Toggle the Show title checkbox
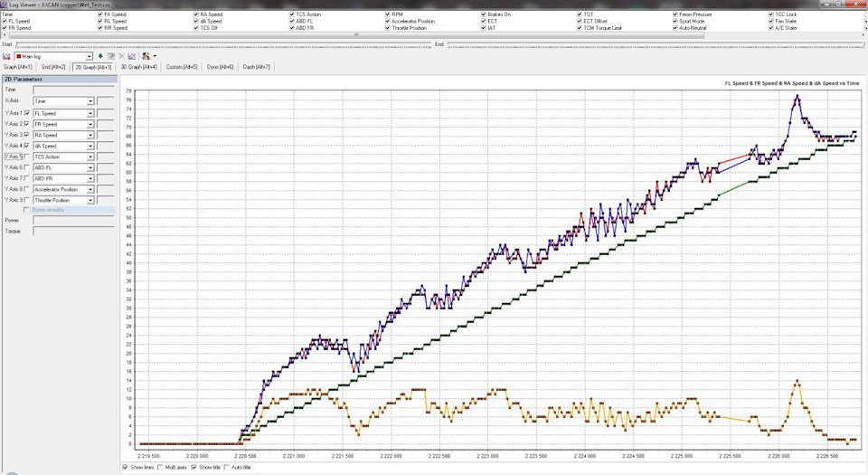868x475 pixels. tap(193, 467)
